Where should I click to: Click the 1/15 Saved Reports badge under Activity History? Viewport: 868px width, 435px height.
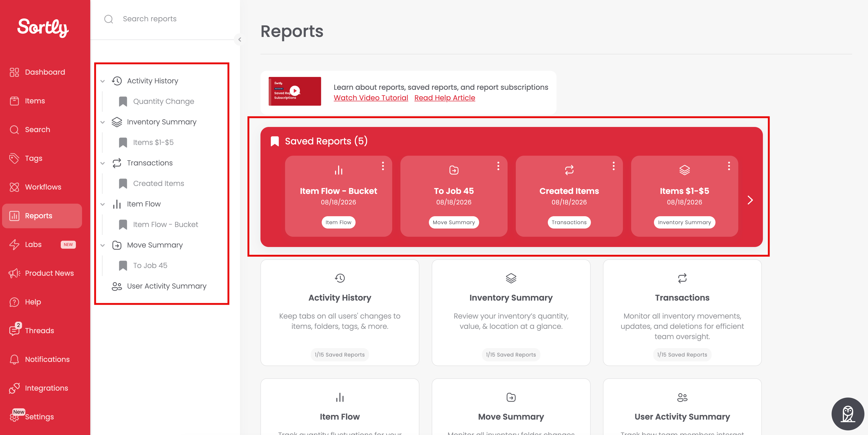[x=340, y=355]
